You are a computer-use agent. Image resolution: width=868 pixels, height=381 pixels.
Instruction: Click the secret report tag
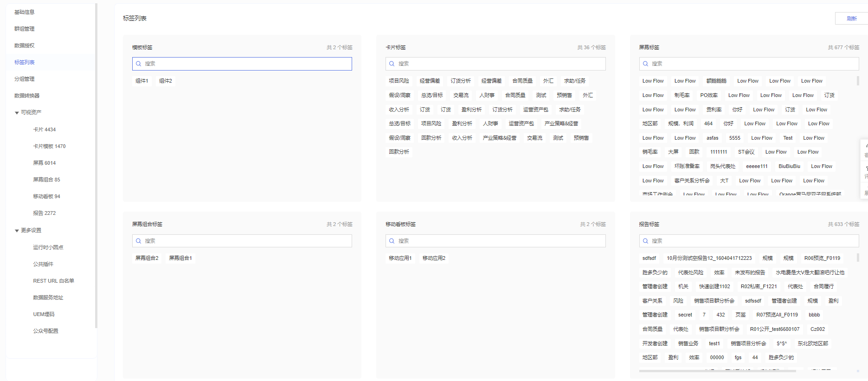(x=685, y=315)
